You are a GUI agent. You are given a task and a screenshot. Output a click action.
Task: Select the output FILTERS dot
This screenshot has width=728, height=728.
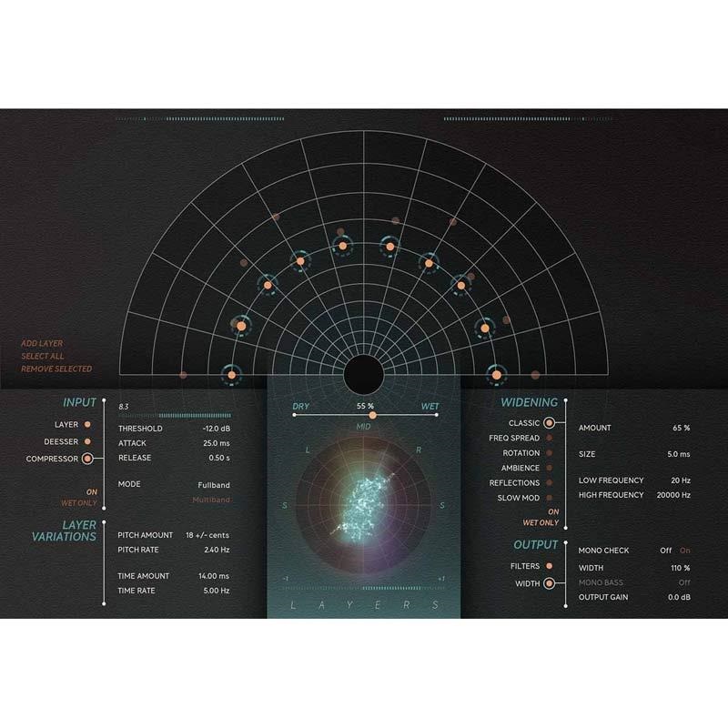(549, 566)
